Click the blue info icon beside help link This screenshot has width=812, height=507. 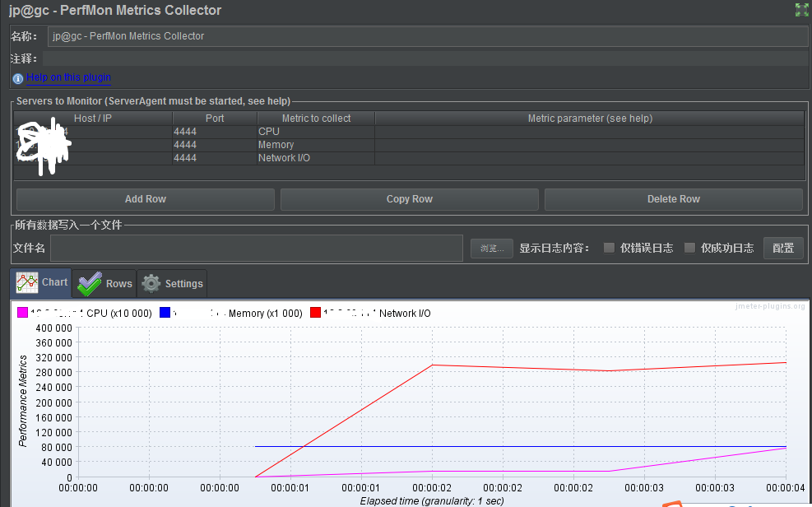click(17, 78)
